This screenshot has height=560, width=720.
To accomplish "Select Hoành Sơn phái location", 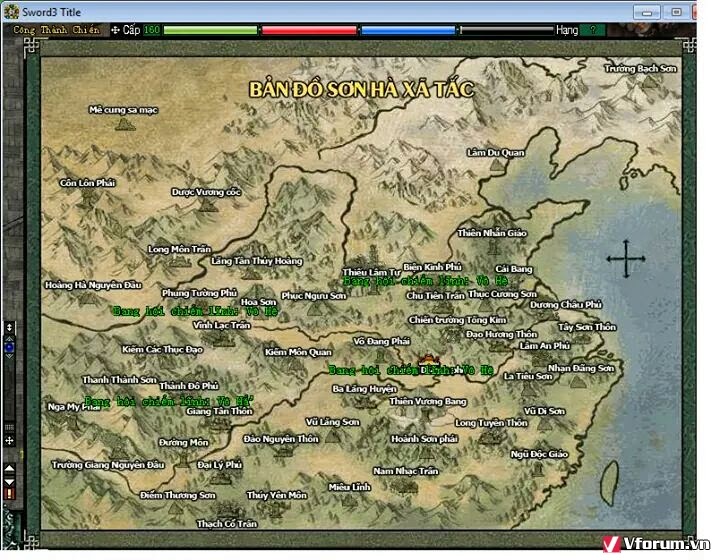I will pyautogui.click(x=424, y=439).
